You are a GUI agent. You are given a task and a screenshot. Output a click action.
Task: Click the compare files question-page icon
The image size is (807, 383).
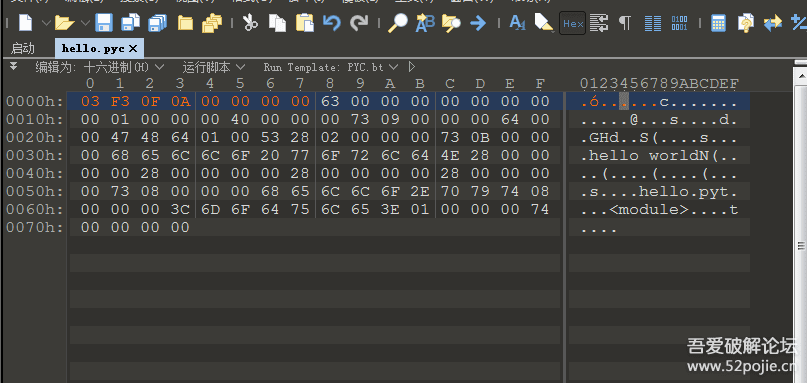tap(745, 23)
